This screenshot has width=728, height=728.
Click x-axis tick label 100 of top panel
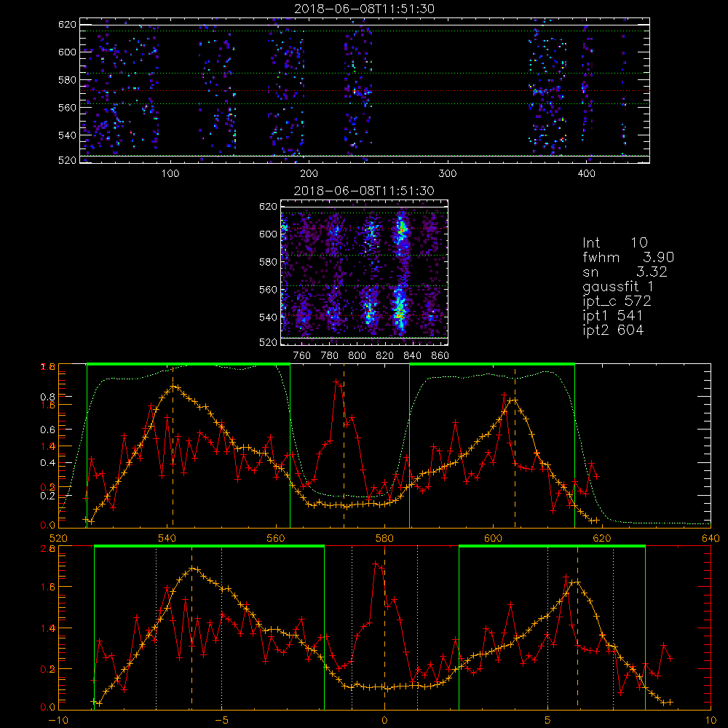tap(170, 174)
